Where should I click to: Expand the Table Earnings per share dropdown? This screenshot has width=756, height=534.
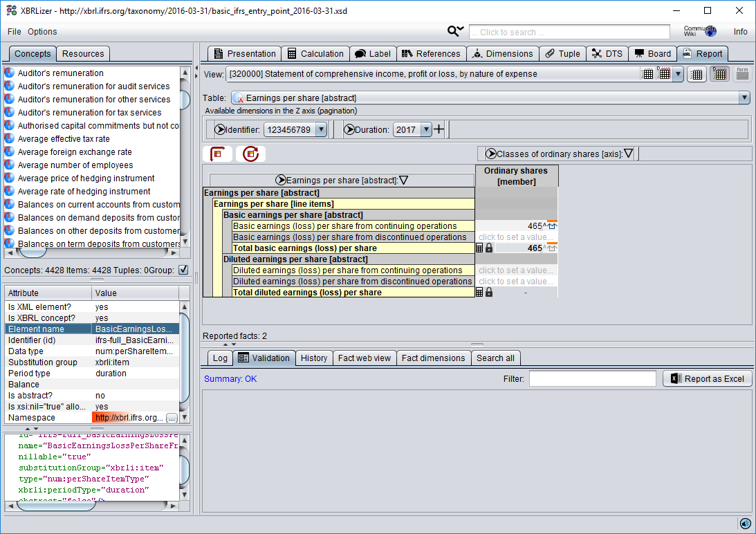click(744, 98)
